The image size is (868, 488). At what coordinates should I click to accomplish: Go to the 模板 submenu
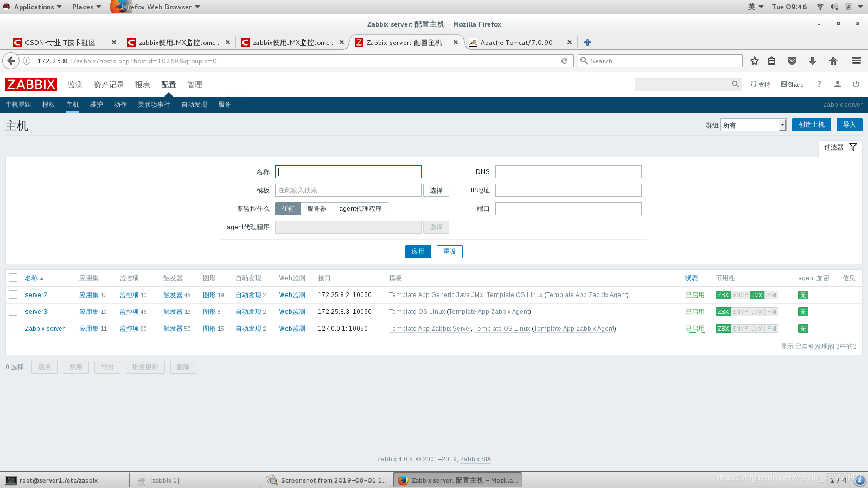[x=49, y=105]
